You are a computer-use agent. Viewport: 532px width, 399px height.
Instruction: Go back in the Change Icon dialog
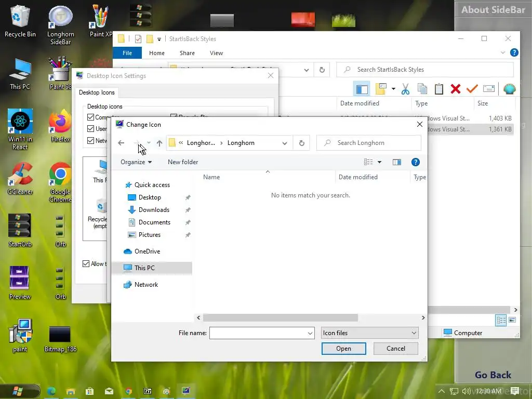pyautogui.click(x=121, y=143)
